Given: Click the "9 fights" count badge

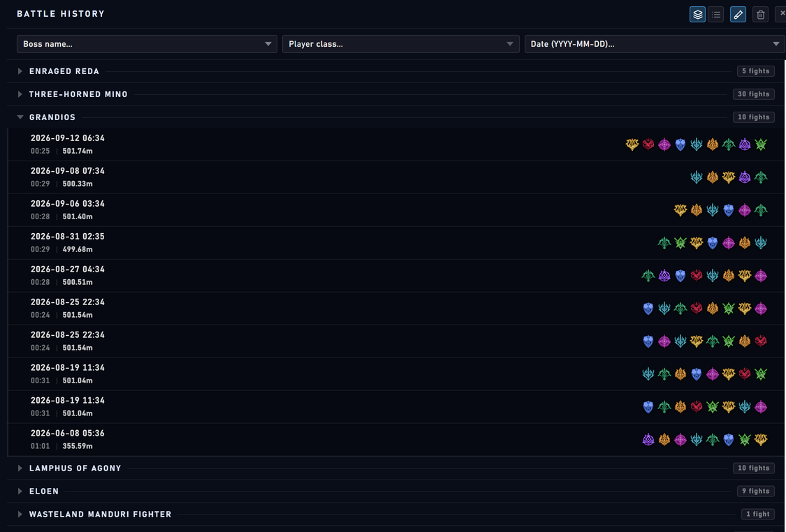Looking at the screenshot, I should click(755, 492).
